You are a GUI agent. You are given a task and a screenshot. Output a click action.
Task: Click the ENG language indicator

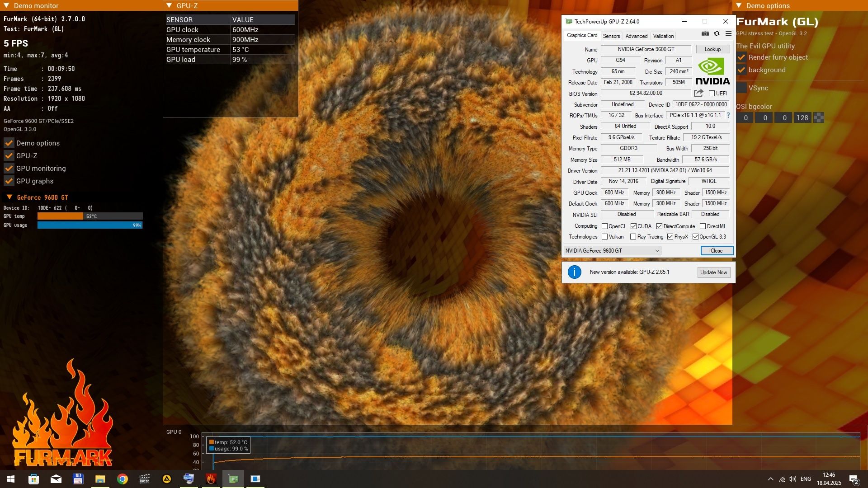pyautogui.click(x=806, y=479)
